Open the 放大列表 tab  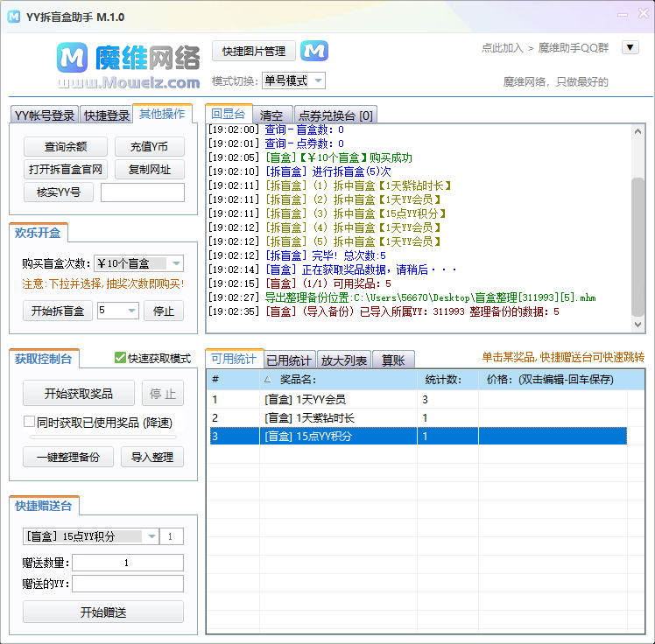click(x=344, y=360)
